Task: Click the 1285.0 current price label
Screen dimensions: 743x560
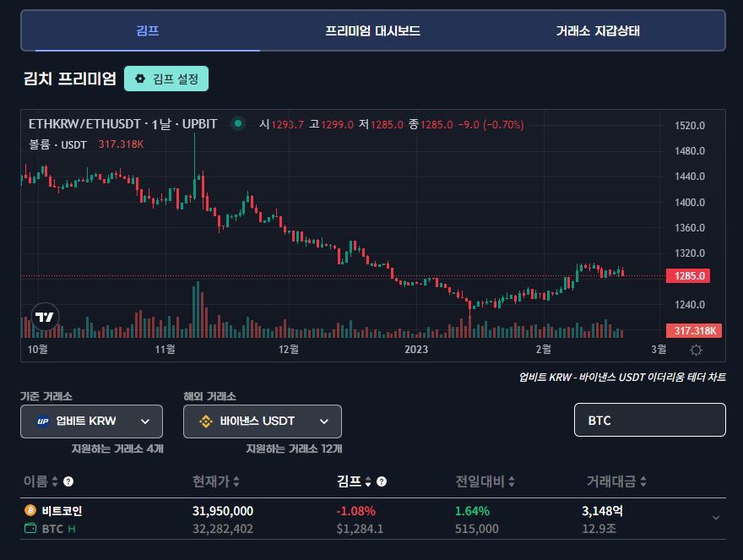Action: click(688, 276)
